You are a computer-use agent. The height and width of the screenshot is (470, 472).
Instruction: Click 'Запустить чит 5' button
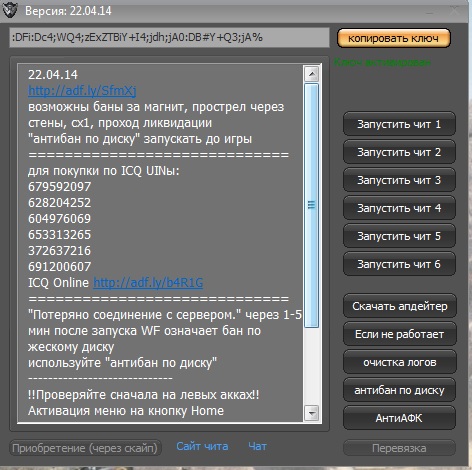(399, 236)
